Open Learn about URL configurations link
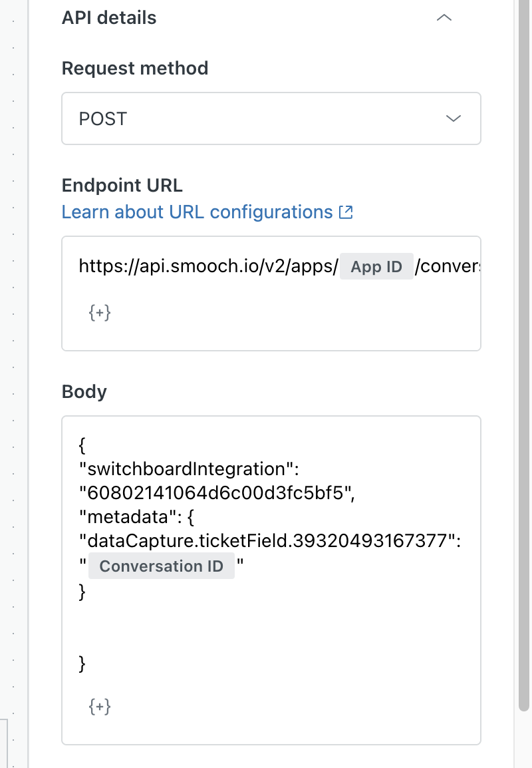532x768 pixels. click(197, 212)
